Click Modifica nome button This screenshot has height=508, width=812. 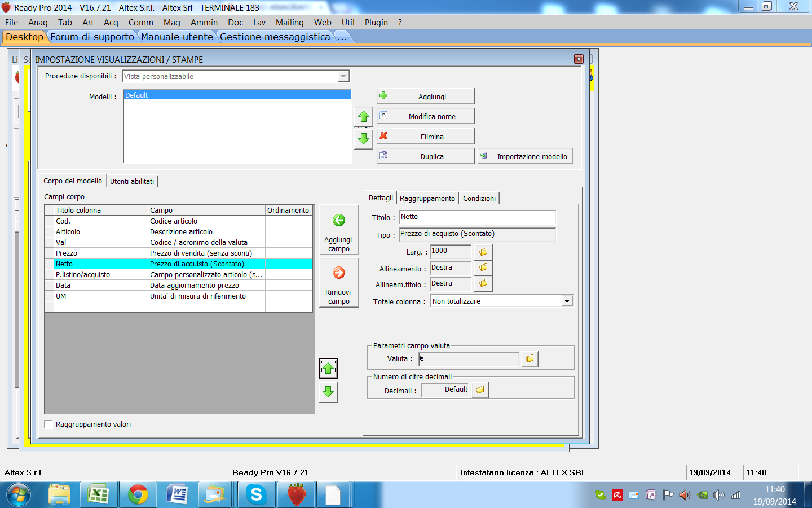pos(425,116)
